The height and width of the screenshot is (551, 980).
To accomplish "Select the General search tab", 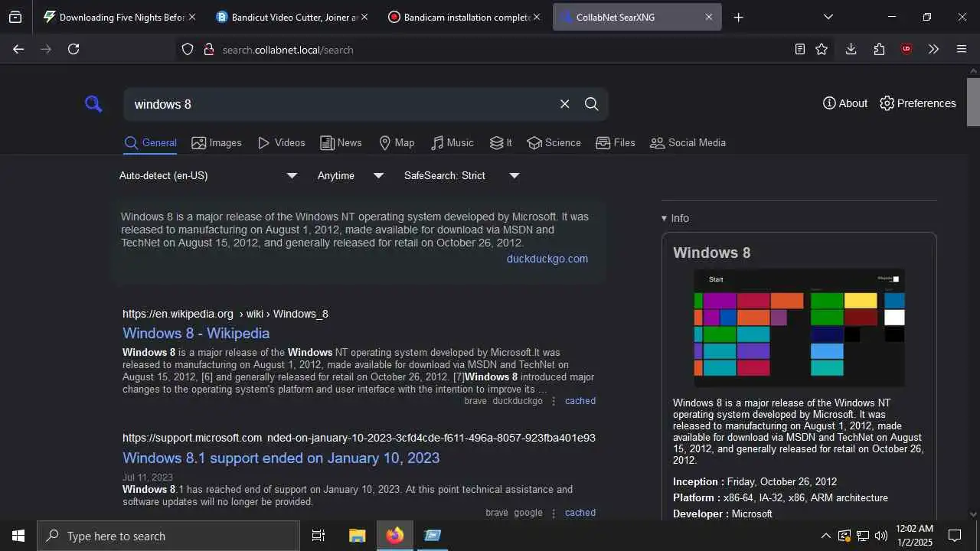I will point(151,143).
